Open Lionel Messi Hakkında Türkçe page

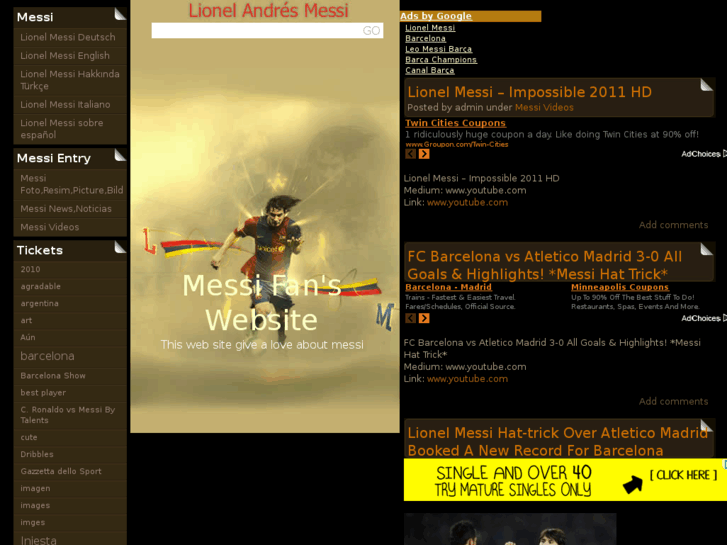(x=70, y=80)
